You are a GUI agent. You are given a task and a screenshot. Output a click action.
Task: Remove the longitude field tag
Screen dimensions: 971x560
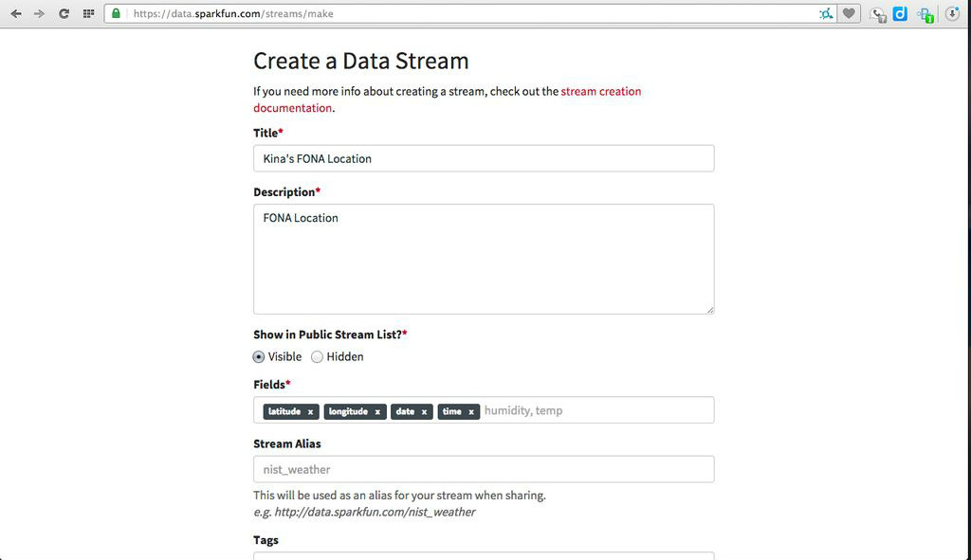[x=377, y=412]
